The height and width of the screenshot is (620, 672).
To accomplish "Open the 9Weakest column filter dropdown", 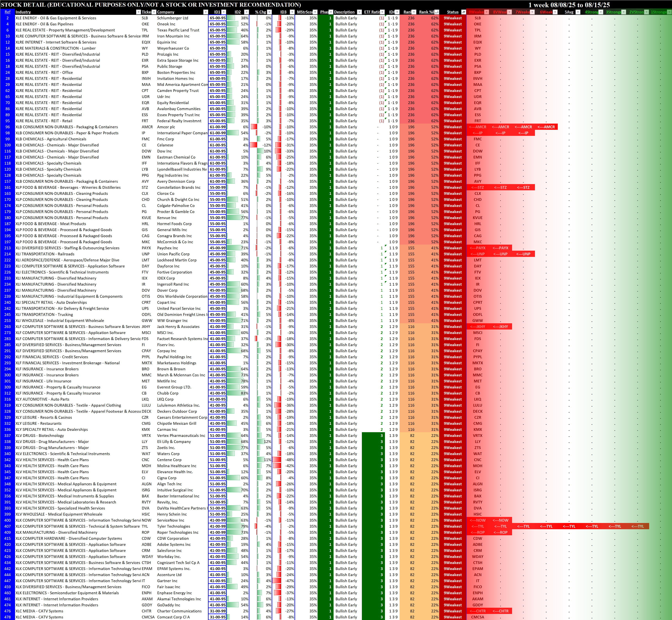I will click(486, 12).
